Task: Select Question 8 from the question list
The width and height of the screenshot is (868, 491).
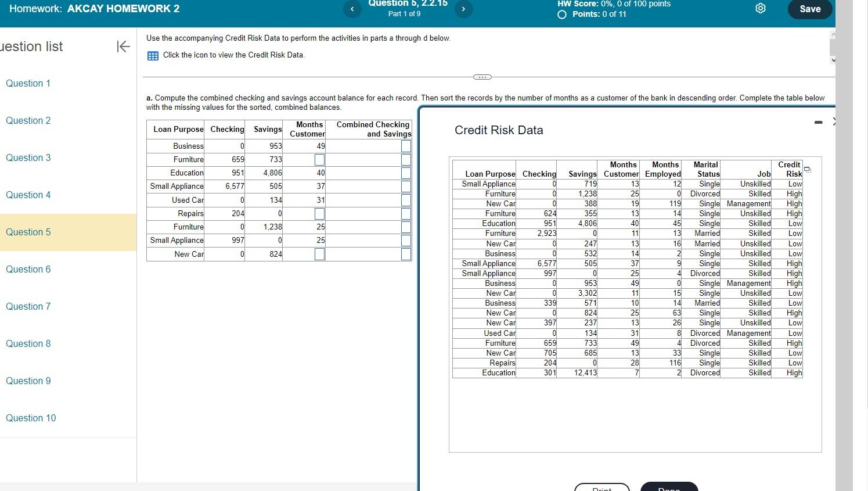Action: [28, 343]
